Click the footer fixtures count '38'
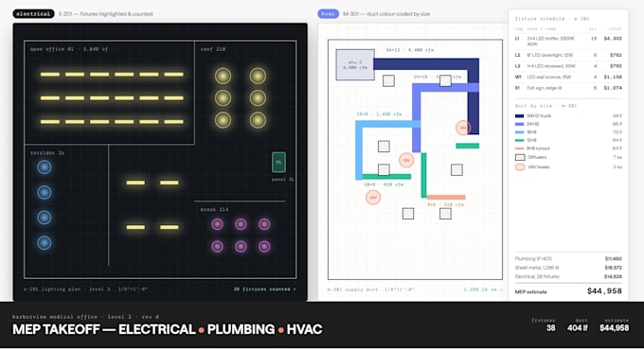This screenshot has height=350, width=644. [550, 328]
